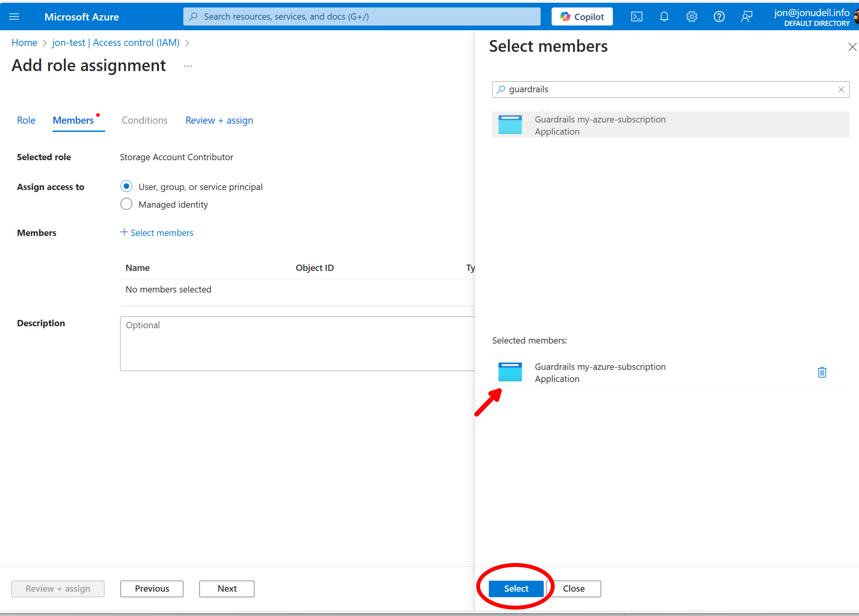Viewport: 859px width, 616px height.
Task: Open the Cloud Shell terminal
Action: pyautogui.click(x=637, y=16)
